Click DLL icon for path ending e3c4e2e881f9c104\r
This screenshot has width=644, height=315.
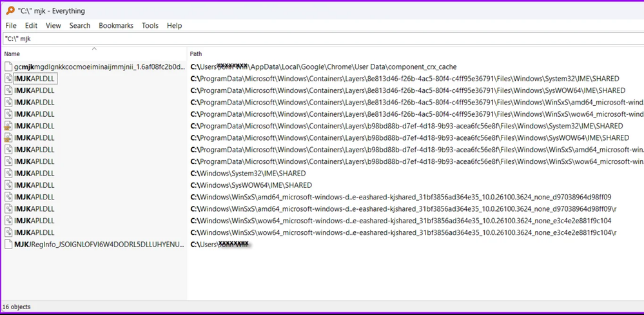point(8,232)
